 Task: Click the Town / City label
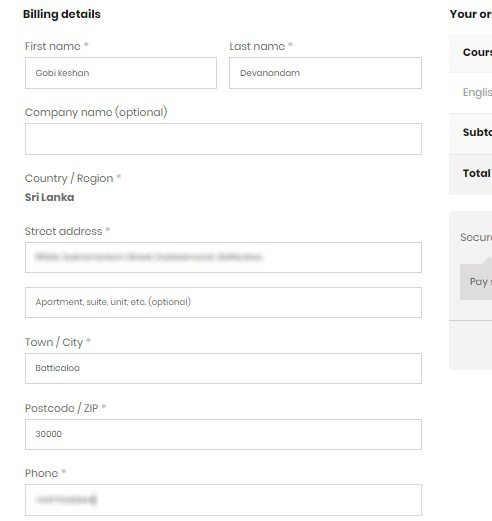coord(54,342)
